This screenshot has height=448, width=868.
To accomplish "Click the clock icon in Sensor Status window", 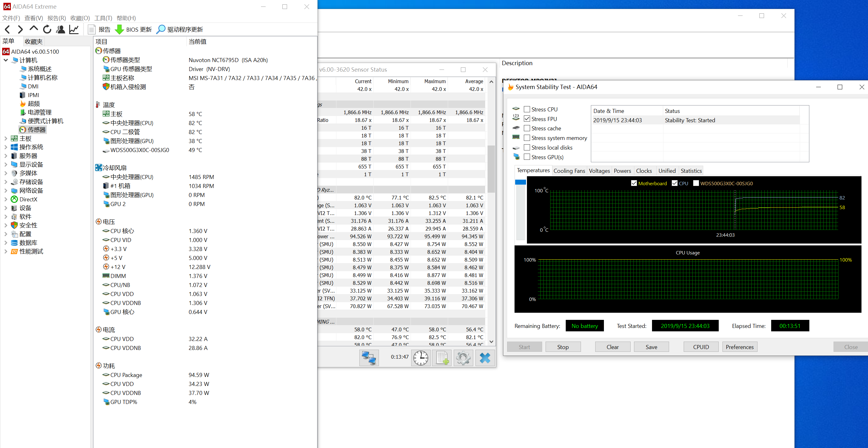I will coord(421,358).
